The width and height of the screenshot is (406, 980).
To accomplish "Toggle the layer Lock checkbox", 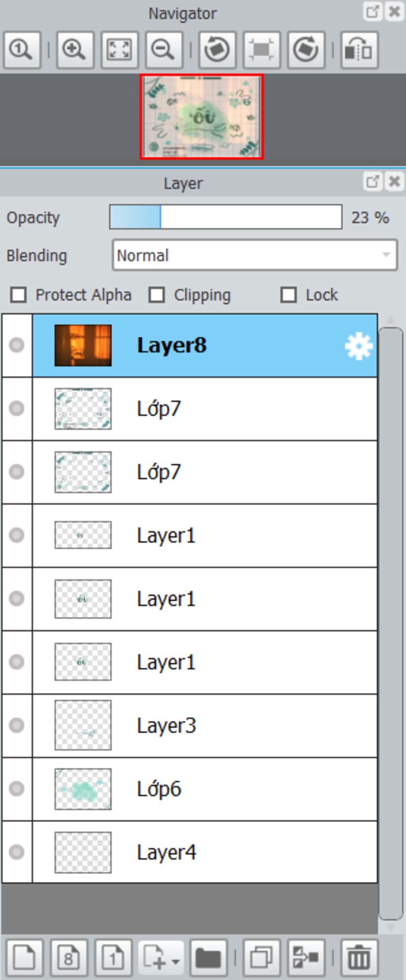I will pyautogui.click(x=288, y=295).
